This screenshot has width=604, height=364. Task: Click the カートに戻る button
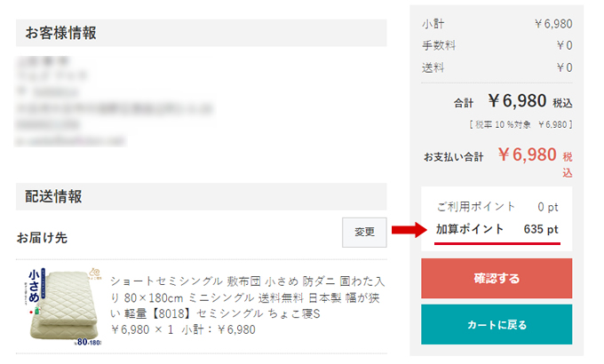pyautogui.click(x=497, y=324)
